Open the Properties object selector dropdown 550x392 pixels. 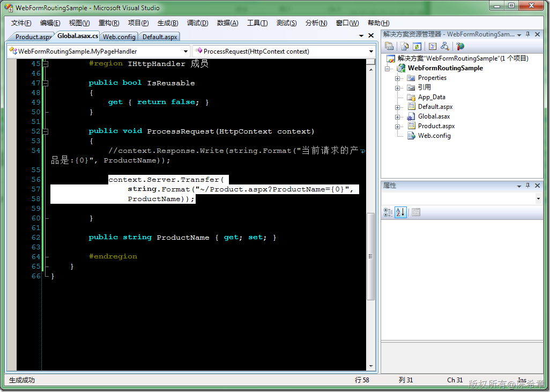[x=538, y=198]
